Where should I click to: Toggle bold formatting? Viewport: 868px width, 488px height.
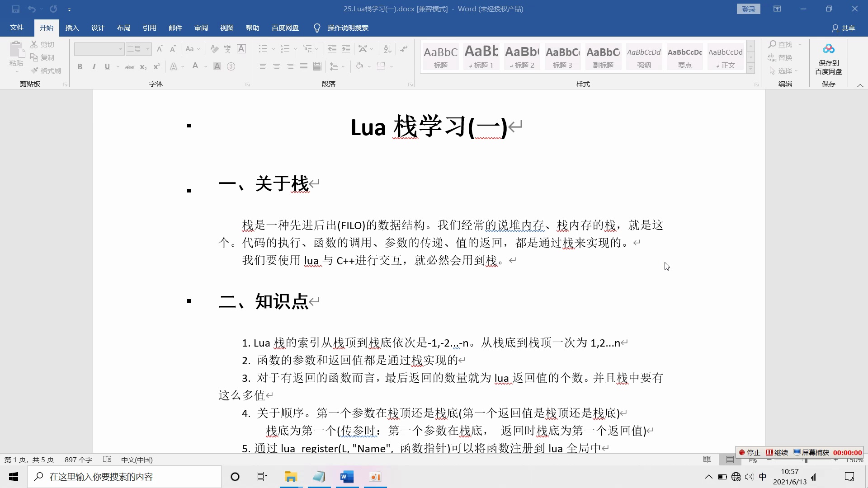[80, 66]
